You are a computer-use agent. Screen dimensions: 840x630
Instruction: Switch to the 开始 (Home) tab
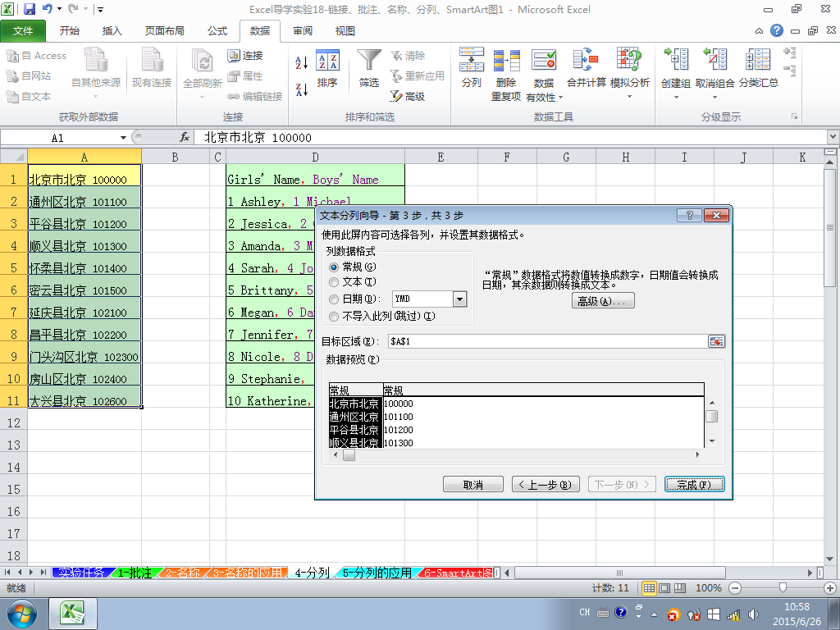pyautogui.click(x=70, y=31)
